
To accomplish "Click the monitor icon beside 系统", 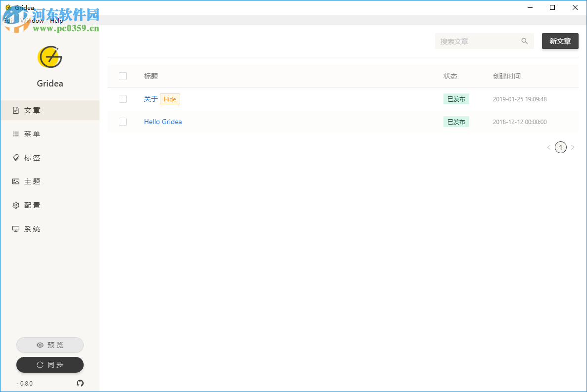I will click(16, 229).
